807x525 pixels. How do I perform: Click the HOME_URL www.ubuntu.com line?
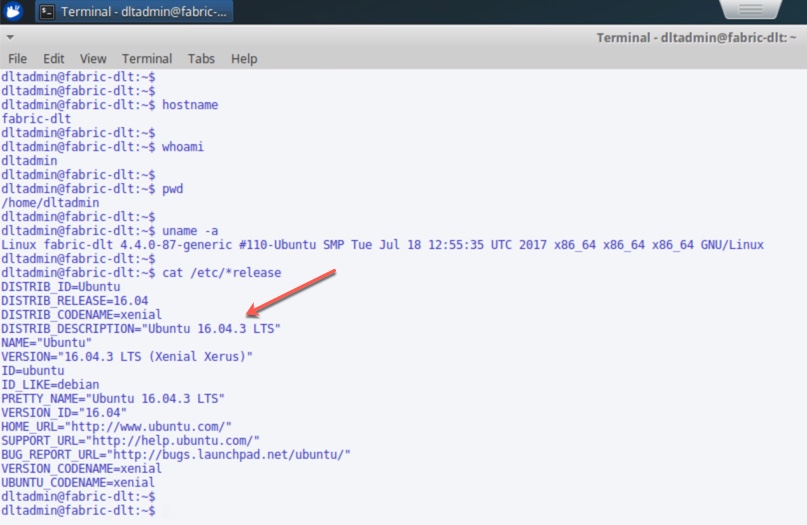click(116, 427)
